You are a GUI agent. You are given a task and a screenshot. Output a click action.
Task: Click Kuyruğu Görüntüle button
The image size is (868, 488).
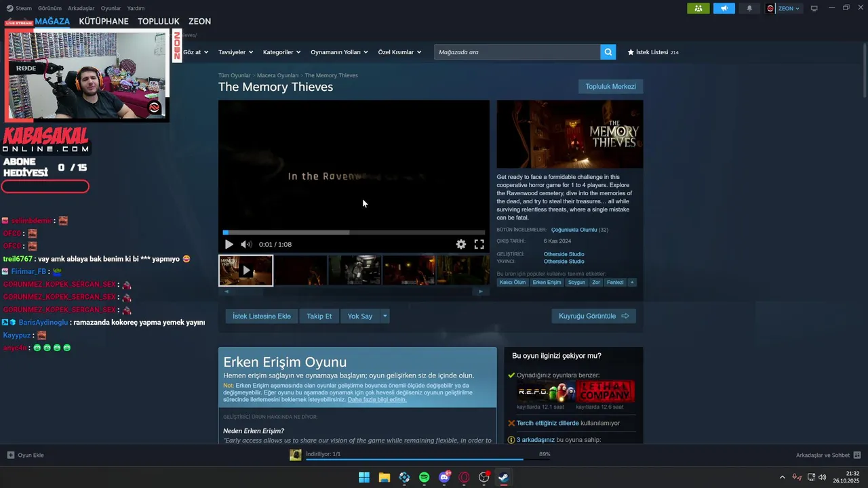(593, 316)
